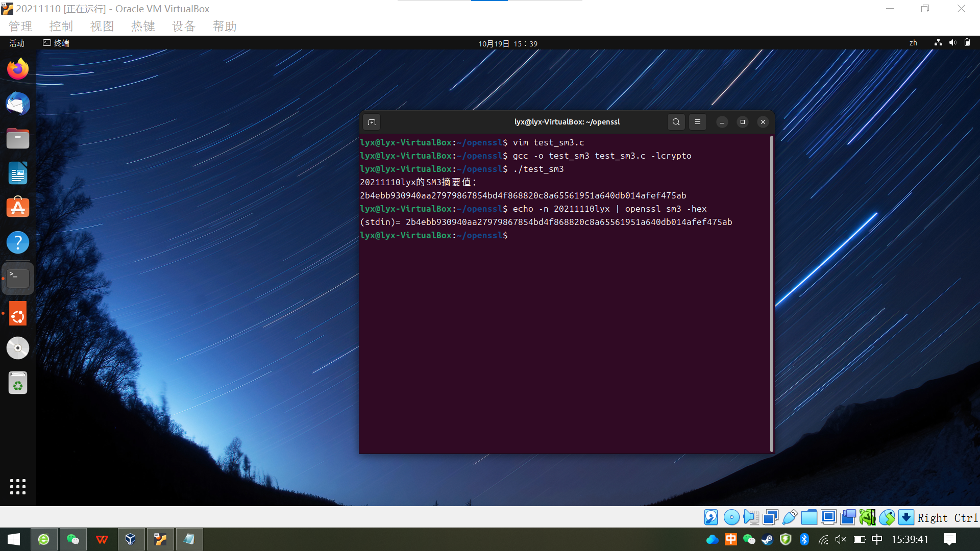Viewport: 980px width, 551px height.
Task: Open a new terminal tab button
Action: click(372, 122)
